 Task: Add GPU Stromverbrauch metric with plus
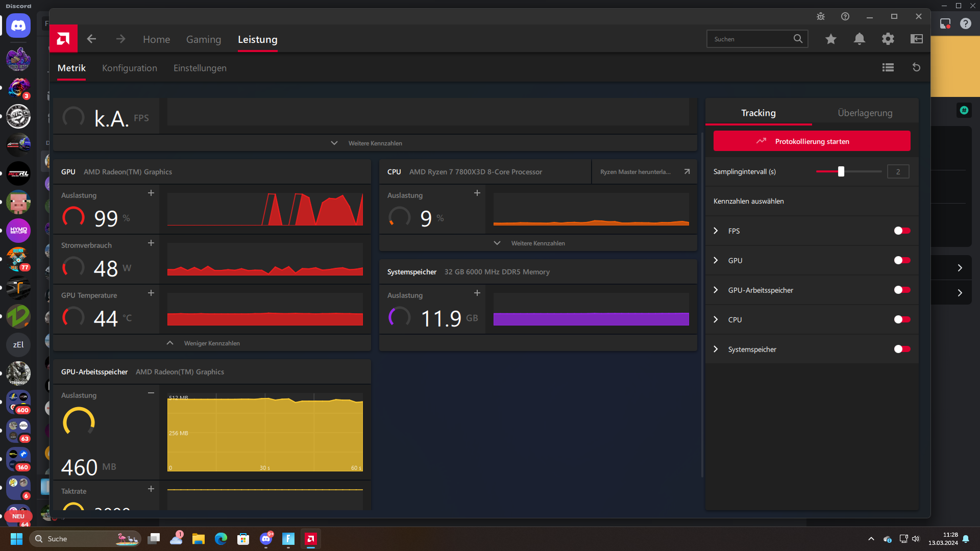click(x=151, y=243)
